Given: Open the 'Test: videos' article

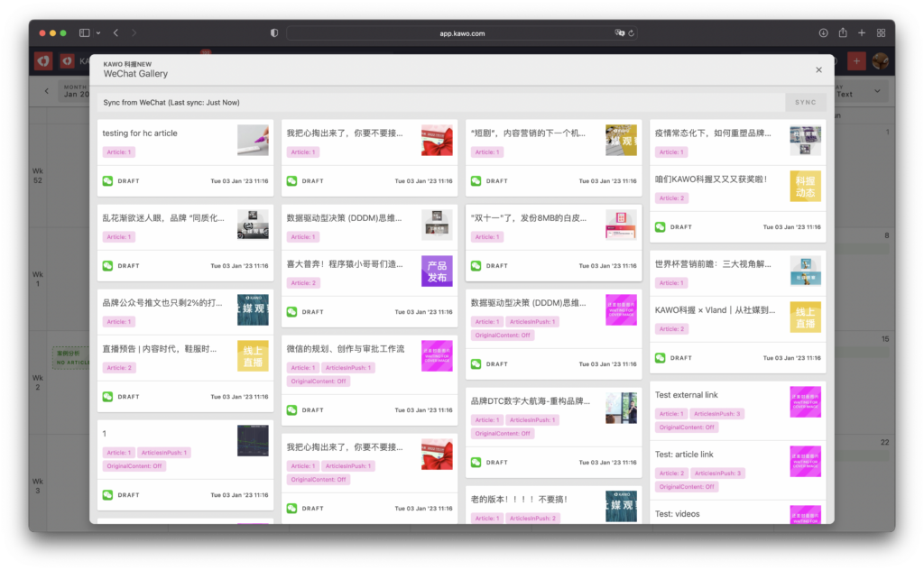Looking at the screenshot, I should tap(677, 513).
